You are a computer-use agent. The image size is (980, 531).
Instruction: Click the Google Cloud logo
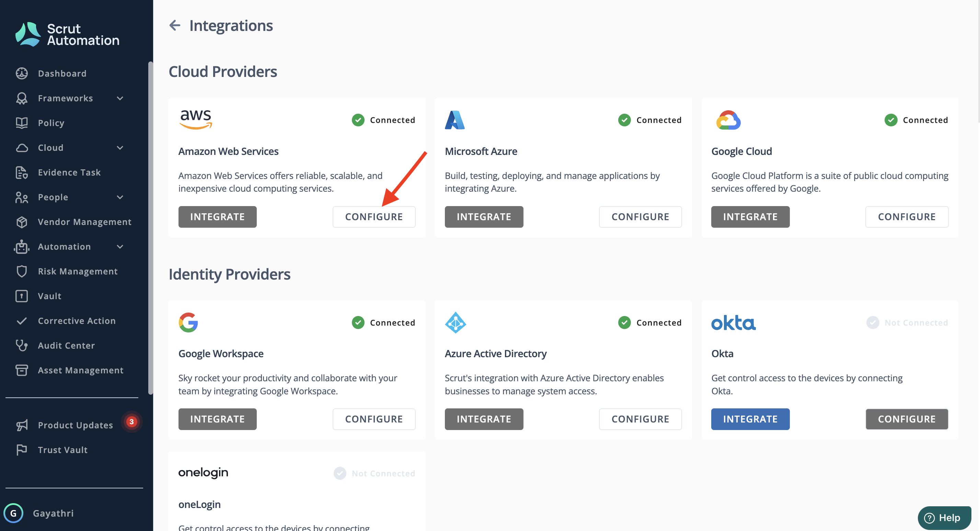[x=728, y=120]
